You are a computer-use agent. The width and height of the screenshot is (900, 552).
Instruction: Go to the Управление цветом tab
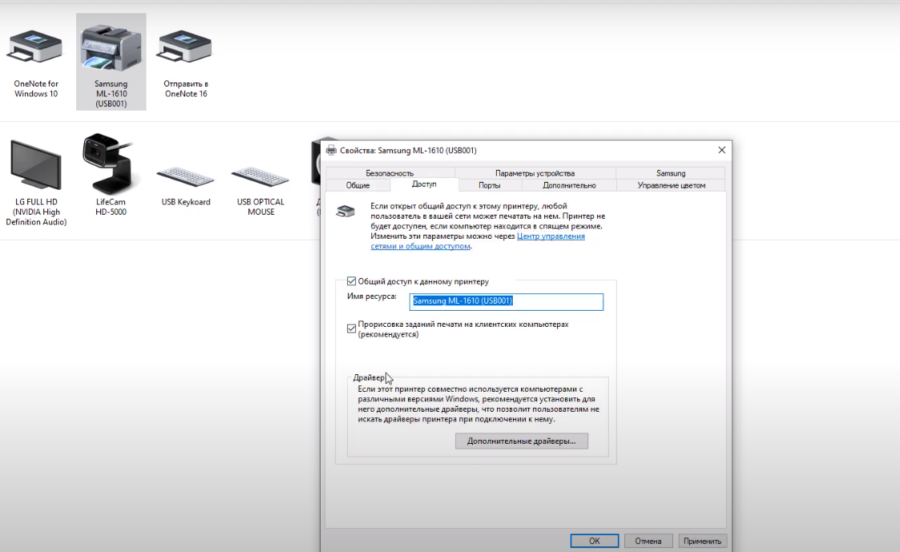point(671,185)
